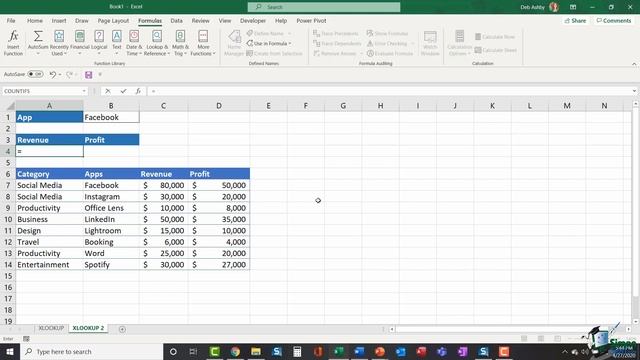Click the Name Box field
The width and height of the screenshot is (640, 360).
pos(42,91)
